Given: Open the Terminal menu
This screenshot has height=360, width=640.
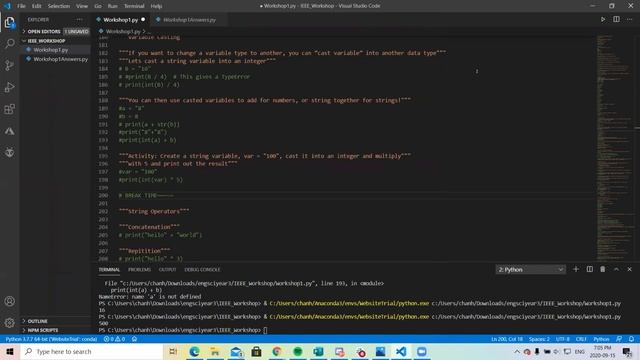Looking at the screenshot, I should coord(134,6).
